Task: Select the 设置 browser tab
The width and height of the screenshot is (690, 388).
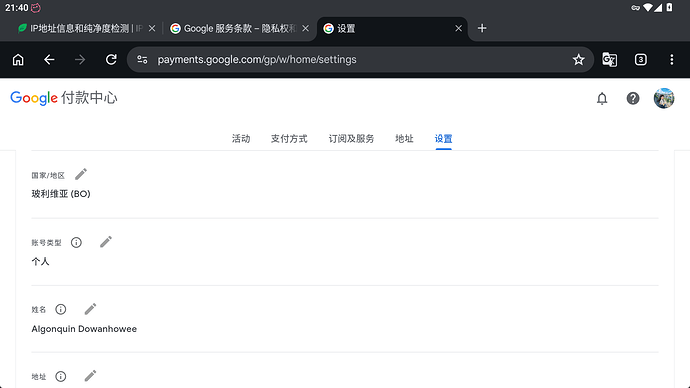Action: click(392, 28)
